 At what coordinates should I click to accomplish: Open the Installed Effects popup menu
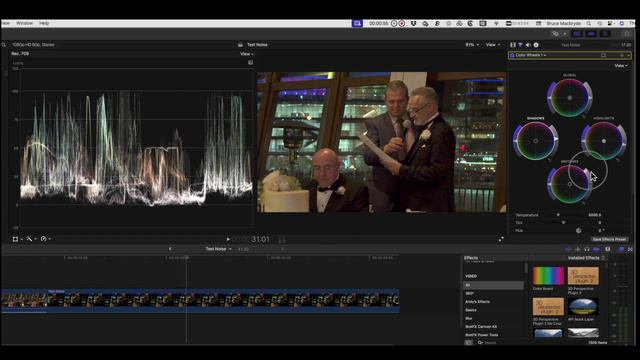pyautogui.click(x=586, y=258)
